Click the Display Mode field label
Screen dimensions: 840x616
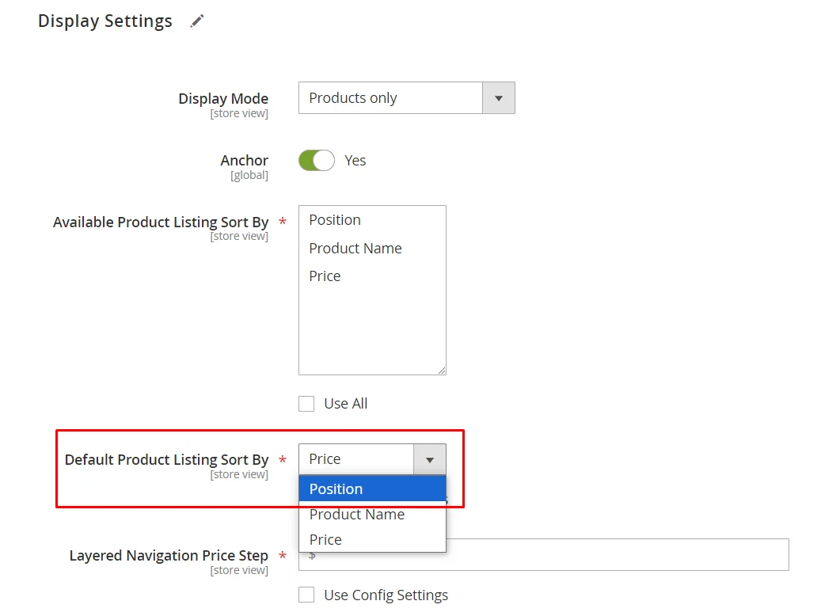pos(223,99)
